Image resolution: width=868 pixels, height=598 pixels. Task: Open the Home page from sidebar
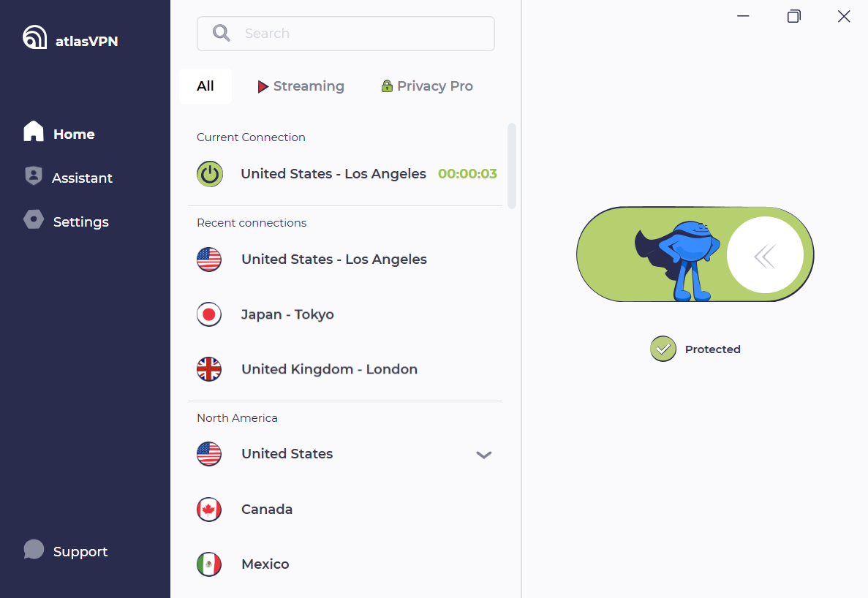(x=59, y=132)
